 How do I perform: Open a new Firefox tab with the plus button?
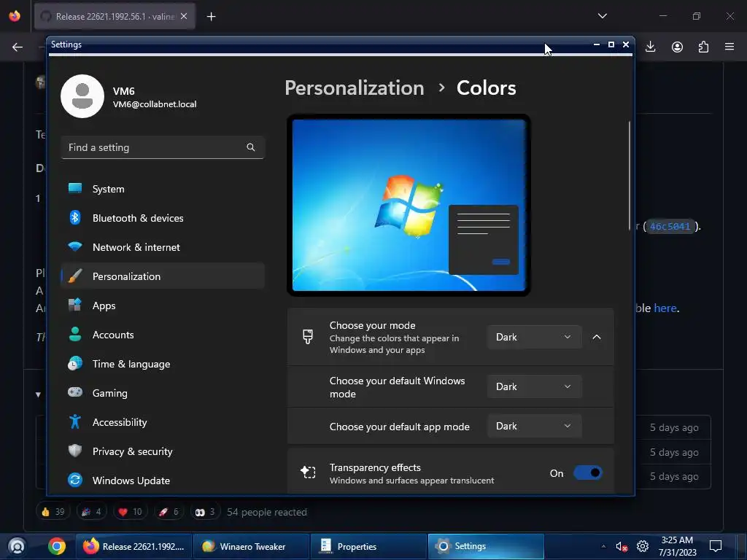coord(211,17)
